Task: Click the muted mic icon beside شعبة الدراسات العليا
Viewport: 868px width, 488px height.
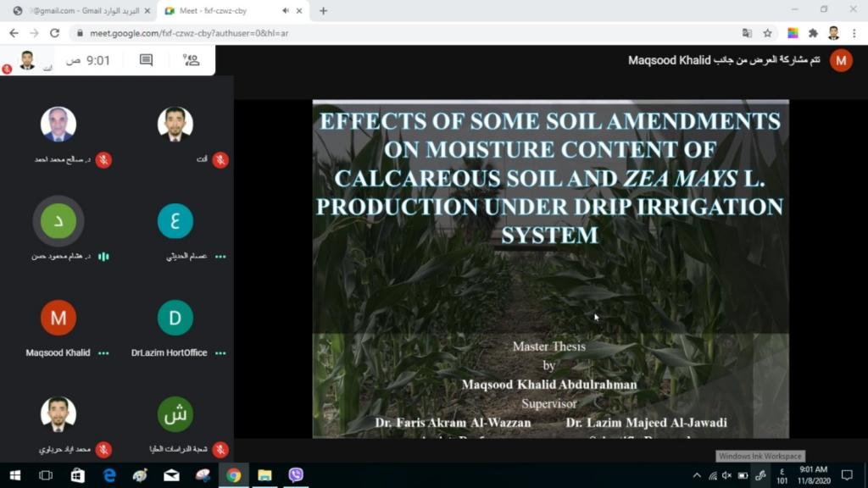Action: (x=220, y=449)
